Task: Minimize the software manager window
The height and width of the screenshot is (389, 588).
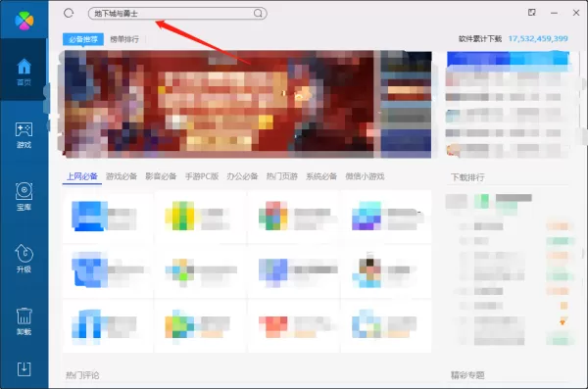Action: tap(554, 13)
